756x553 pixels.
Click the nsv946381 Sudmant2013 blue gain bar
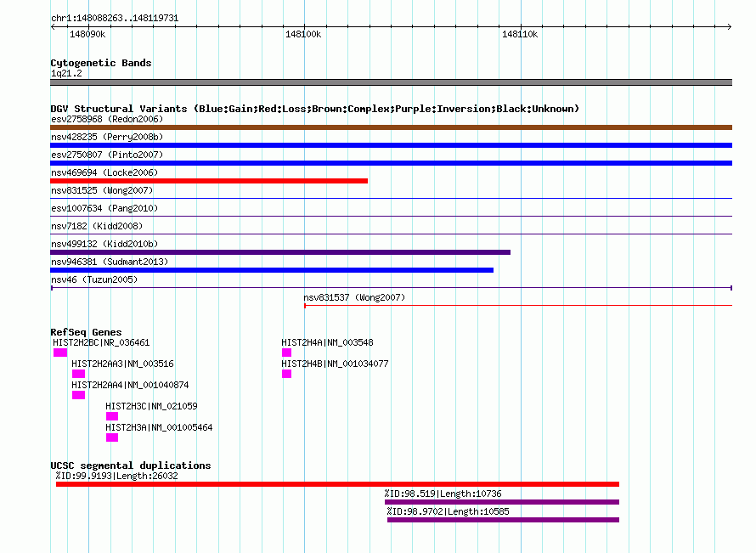pyautogui.click(x=272, y=270)
